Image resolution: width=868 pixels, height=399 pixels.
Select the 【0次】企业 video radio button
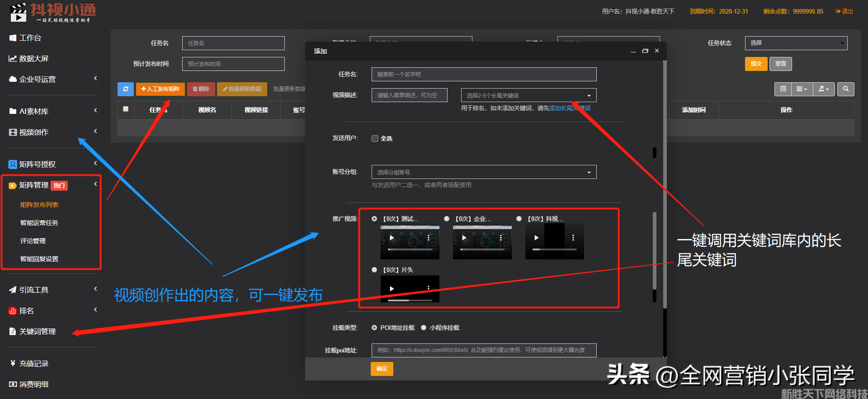point(447,219)
